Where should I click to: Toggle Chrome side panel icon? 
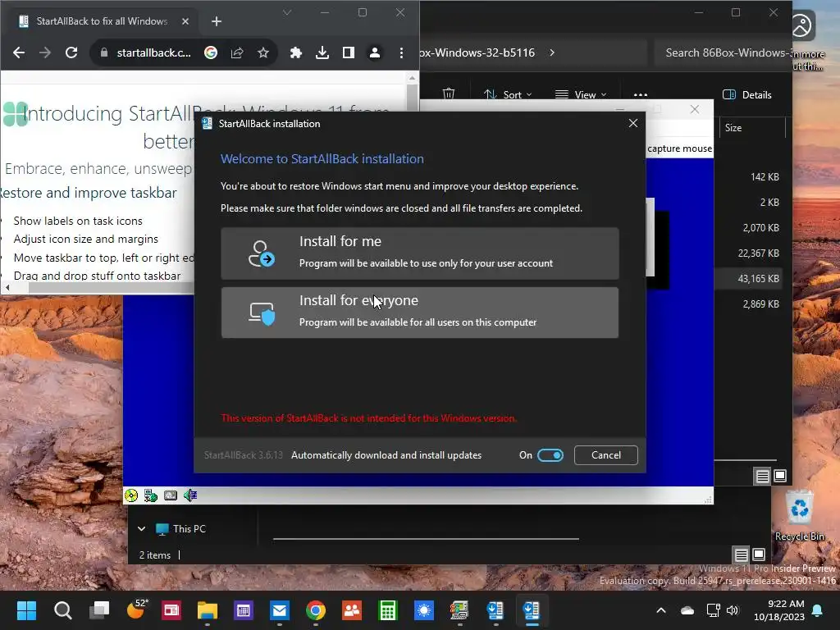(x=348, y=52)
